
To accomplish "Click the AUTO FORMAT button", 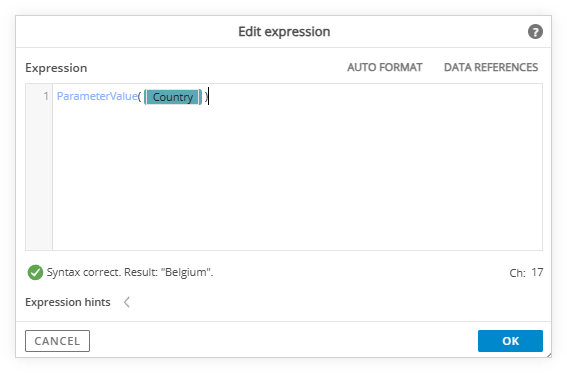I will click(384, 67).
